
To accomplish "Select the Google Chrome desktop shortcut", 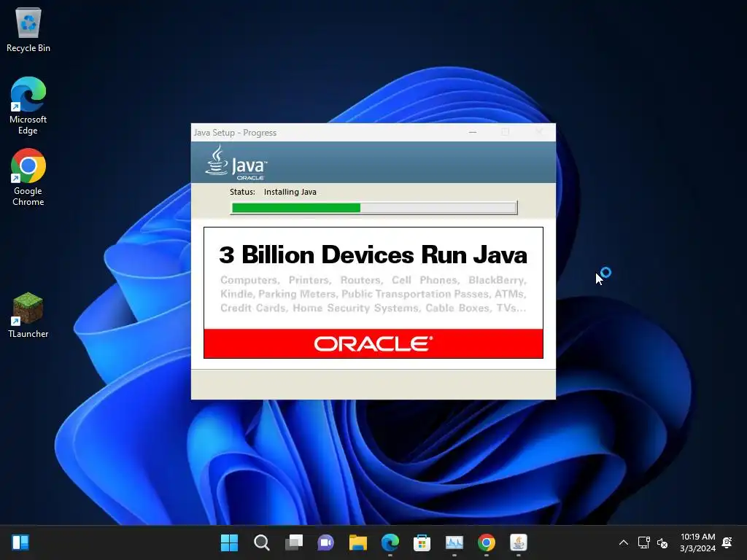I will [x=28, y=177].
